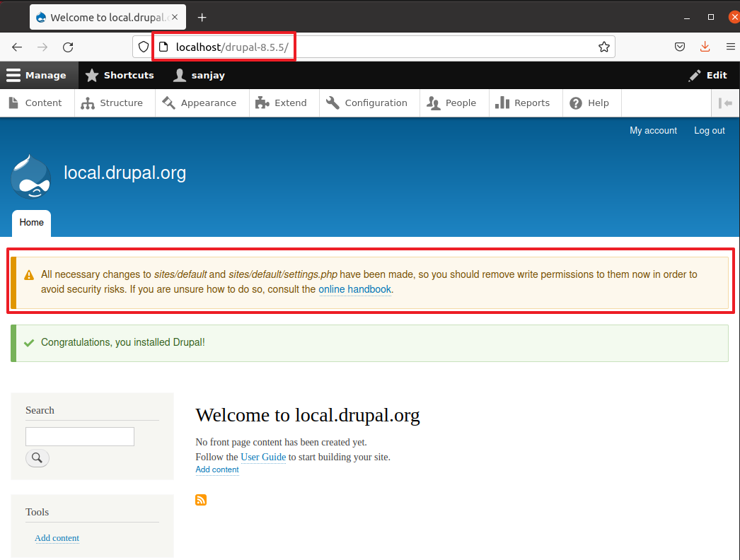Click inside the Search text field
Image resolution: width=740 pixels, height=560 pixels.
pos(79,436)
